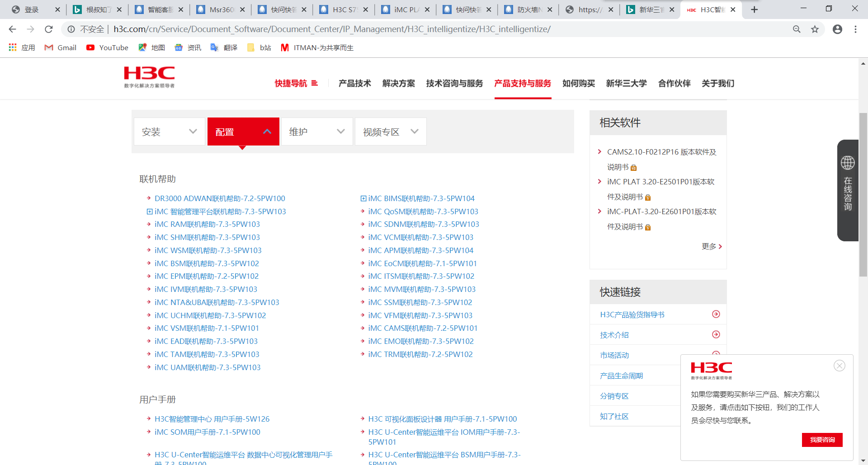Open iMC PLAT 3.20-E2501P01 software link
The width and height of the screenshot is (868, 465).
point(661,189)
